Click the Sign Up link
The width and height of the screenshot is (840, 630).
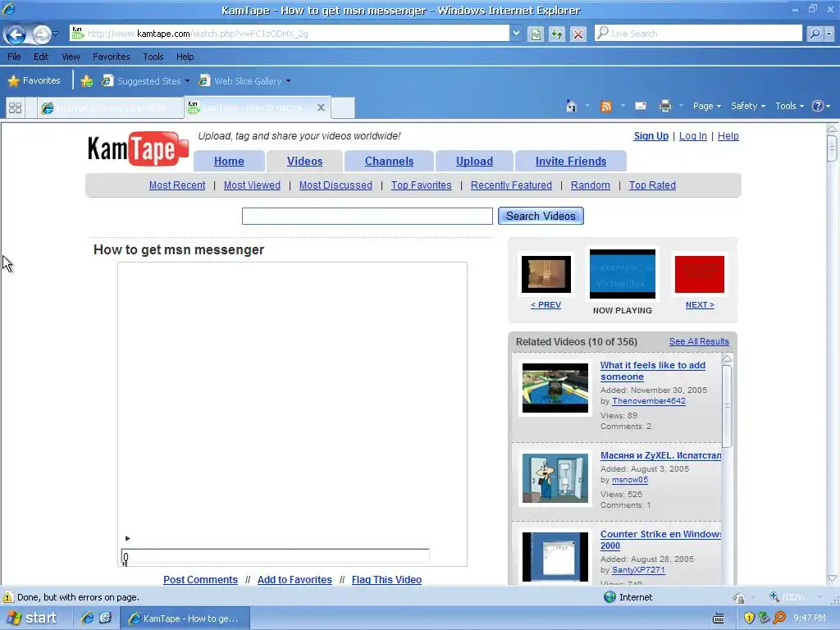[x=651, y=136]
